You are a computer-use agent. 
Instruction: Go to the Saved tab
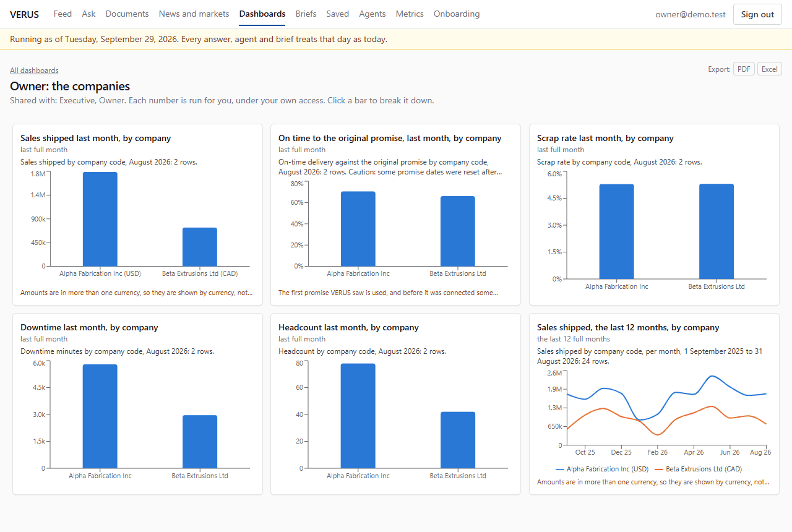pyautogui.click(x=337, y=14)
